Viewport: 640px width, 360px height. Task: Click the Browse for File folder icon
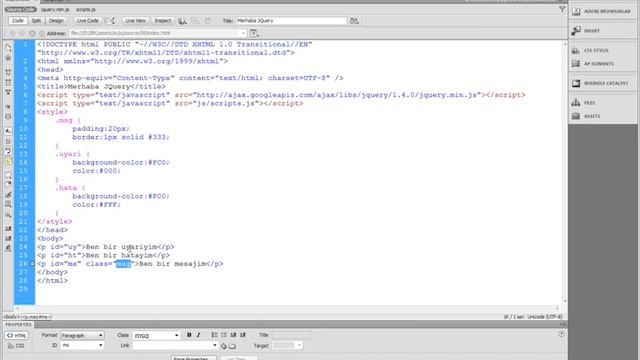[232, 346]
